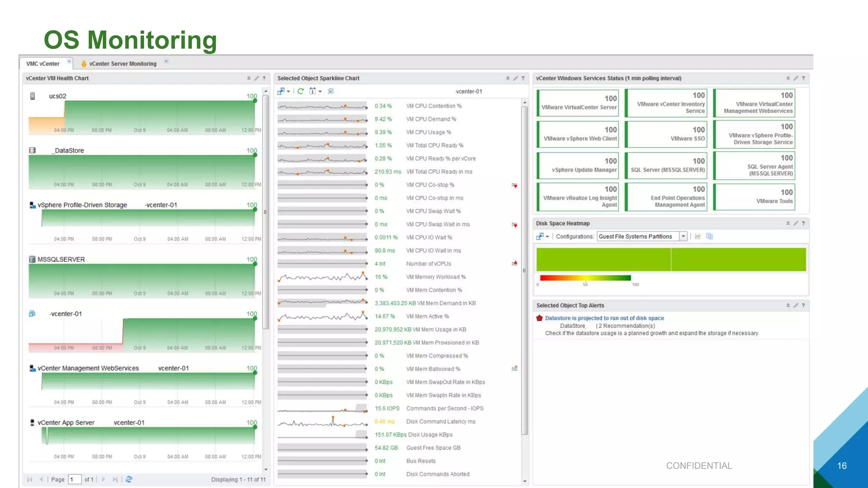
Task: Open 'Datastore is projected to run out of disk space' alert
Action: pos(604,318)
